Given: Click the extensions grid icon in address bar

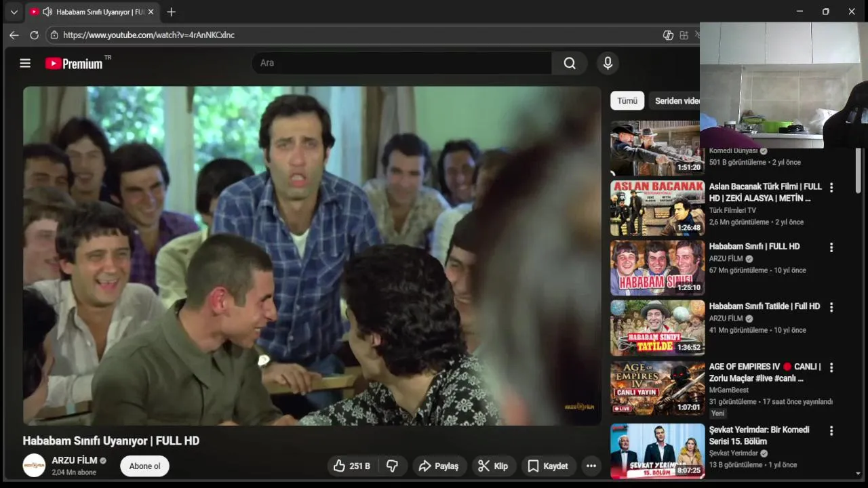Looking at the screenshot, I should coord(684,35).
